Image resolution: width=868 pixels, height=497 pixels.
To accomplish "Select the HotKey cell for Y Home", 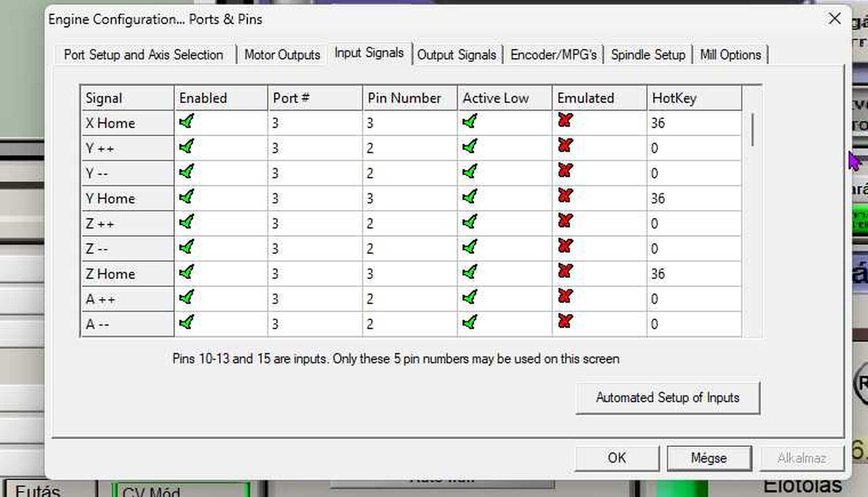I will [693, 199].
